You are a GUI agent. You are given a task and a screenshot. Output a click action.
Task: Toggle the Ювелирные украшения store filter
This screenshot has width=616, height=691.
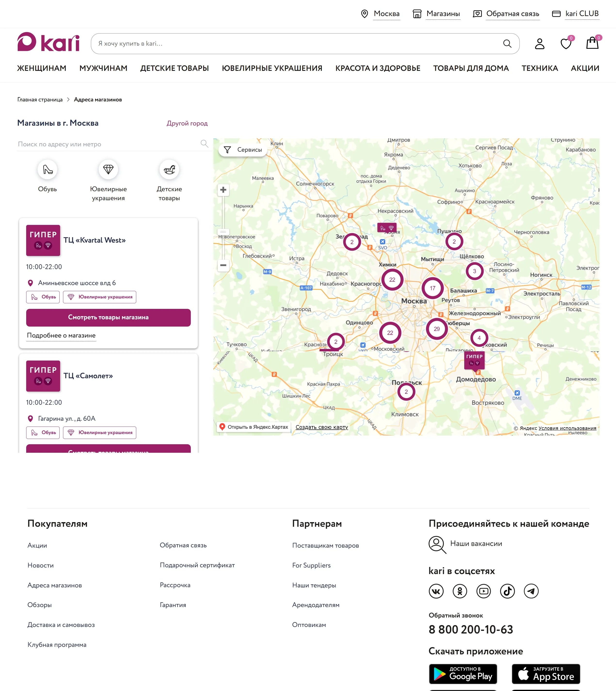click(108, 170)
